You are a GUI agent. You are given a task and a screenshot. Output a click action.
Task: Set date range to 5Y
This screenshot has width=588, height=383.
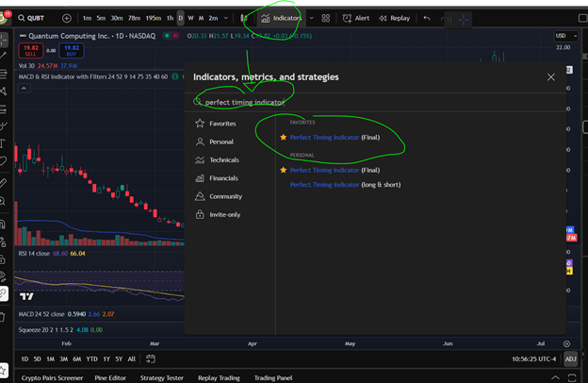click(x=119, y=359)
